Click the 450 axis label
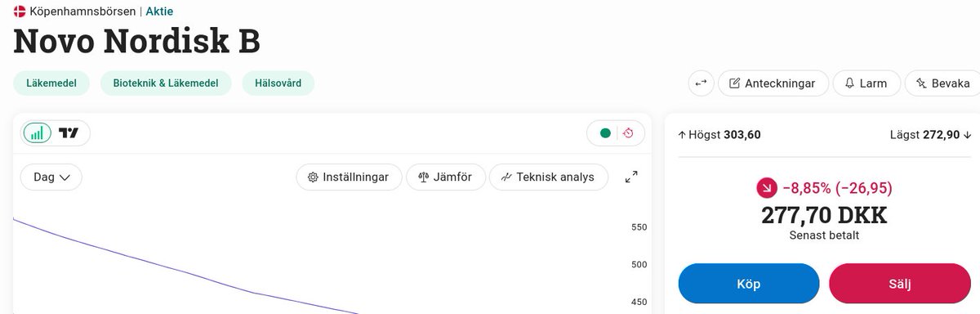The image size is (980, 314). [x=639, y=302]
